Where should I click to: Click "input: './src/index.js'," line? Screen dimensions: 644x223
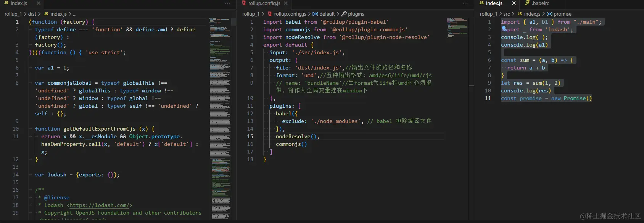[x=307, y=52]
